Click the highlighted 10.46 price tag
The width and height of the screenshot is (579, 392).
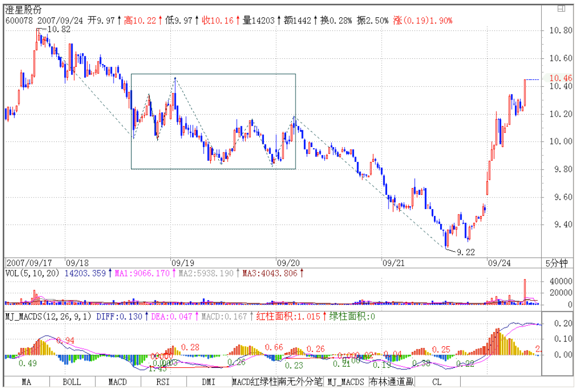click(x=561, y=78)
